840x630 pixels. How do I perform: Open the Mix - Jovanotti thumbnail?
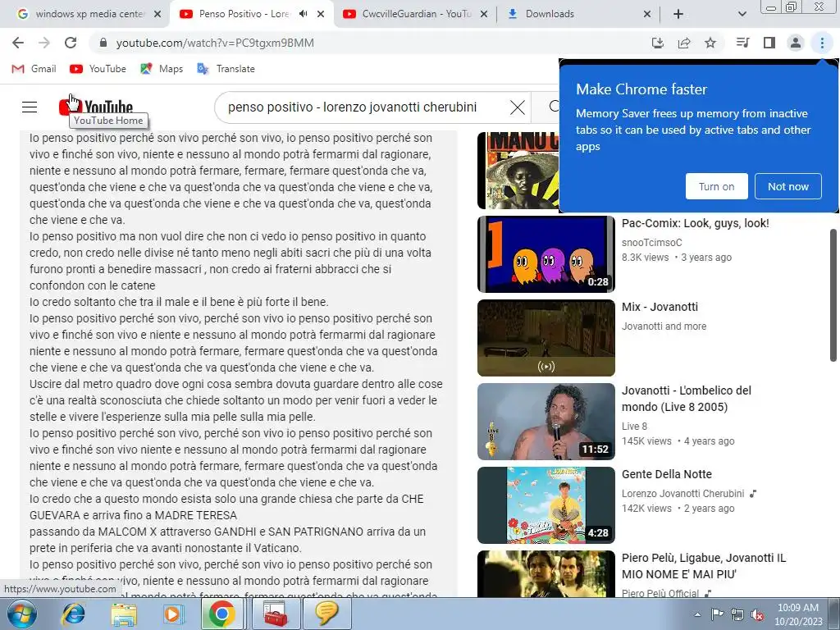pyautogui.click(x=546, y=337)
